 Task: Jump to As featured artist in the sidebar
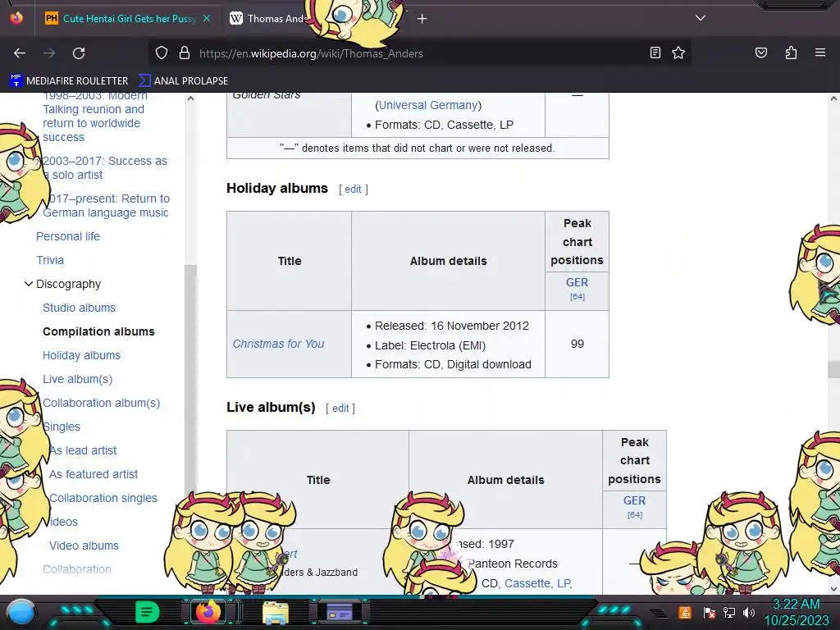tap(94, 474)
